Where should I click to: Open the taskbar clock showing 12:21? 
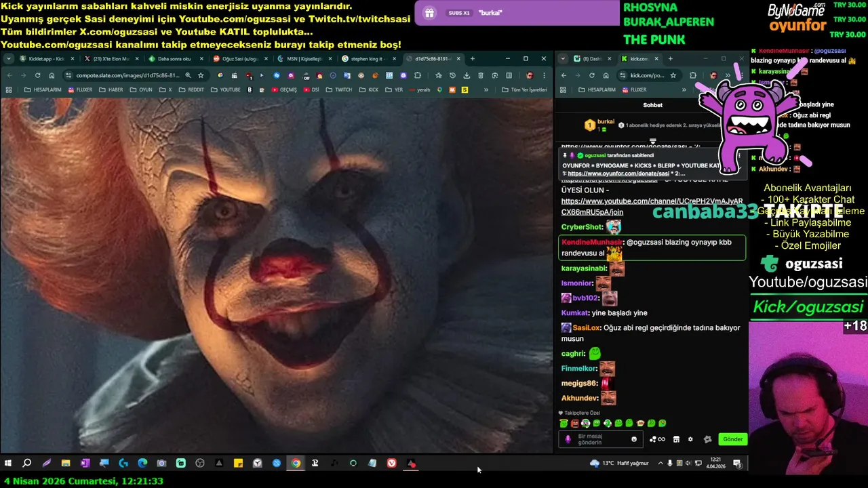pos(715,464)
